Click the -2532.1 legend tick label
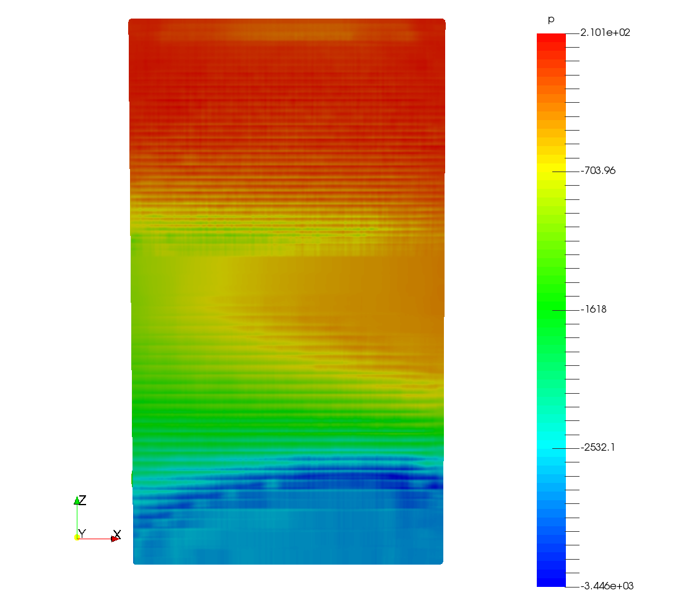 click(x=597, y=447)
